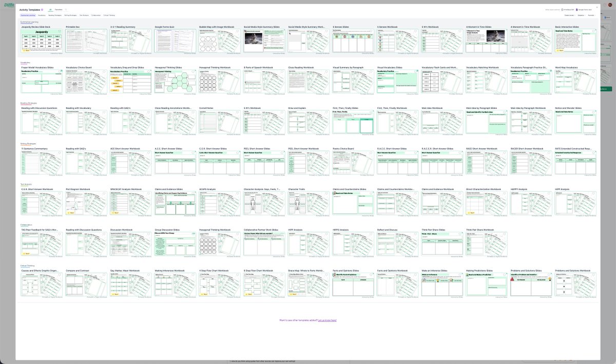
Task: Favorite the Basic Interactive Slides template
Action: pyautogui.click(x=594, y=31)
